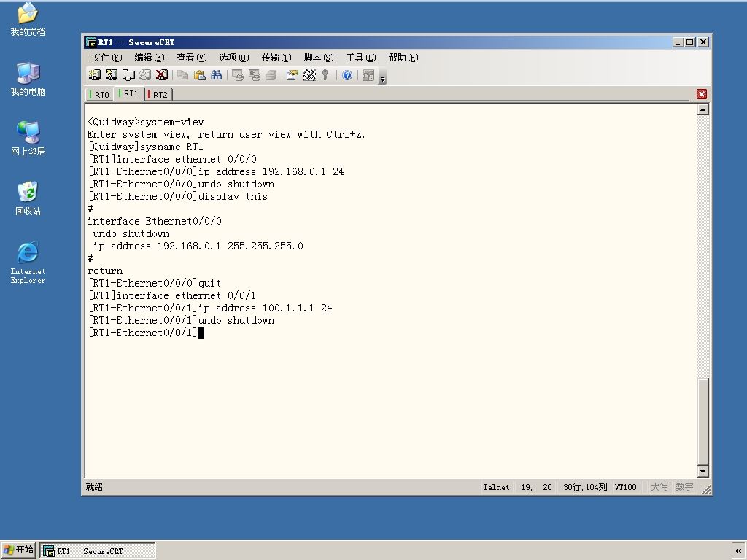
Task: Open the 工具(L) menu
Action: click(x=360, y=58)
